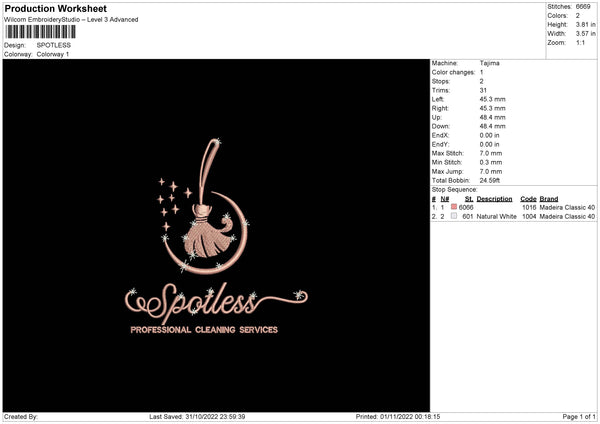The image size is (600, 424).
Task: Click the 'Brand' column header
Action: [x=549, y=199]
